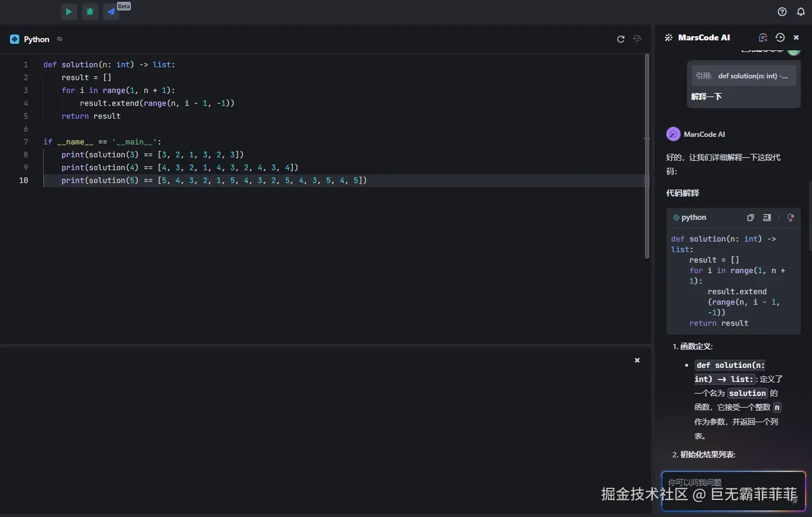Insert the AI code snippet into the editor
The image size is (812, 517).
(766, 217)
